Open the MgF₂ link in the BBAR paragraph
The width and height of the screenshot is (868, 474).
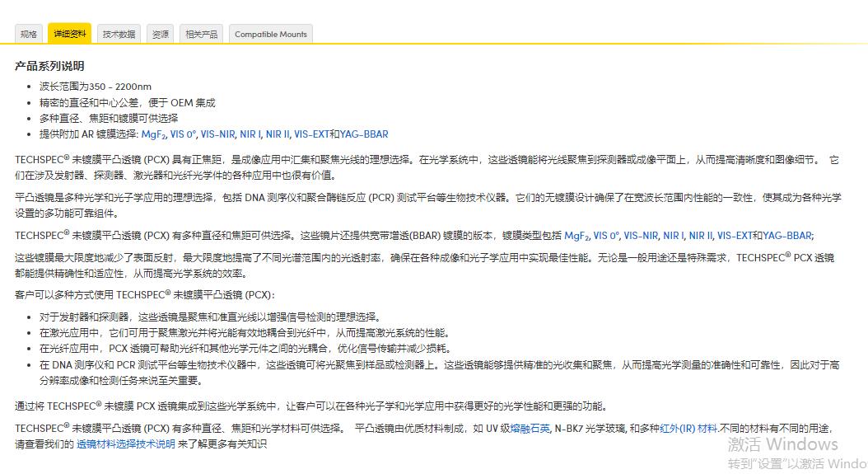(576, 236)
